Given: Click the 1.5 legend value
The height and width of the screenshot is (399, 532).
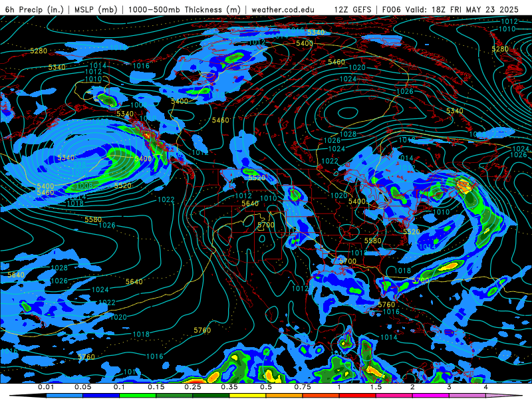Looking at the screenshot, I should [376, 387].
